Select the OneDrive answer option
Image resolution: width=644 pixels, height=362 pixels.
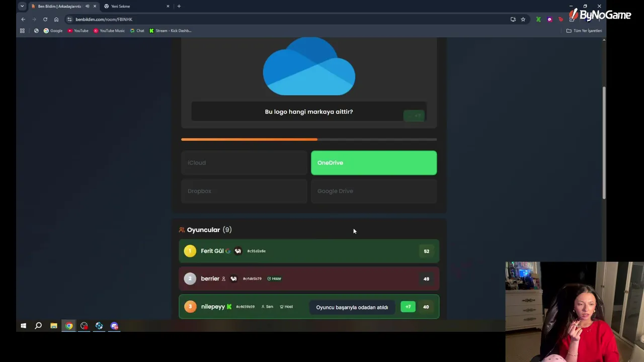coord(374,163)
